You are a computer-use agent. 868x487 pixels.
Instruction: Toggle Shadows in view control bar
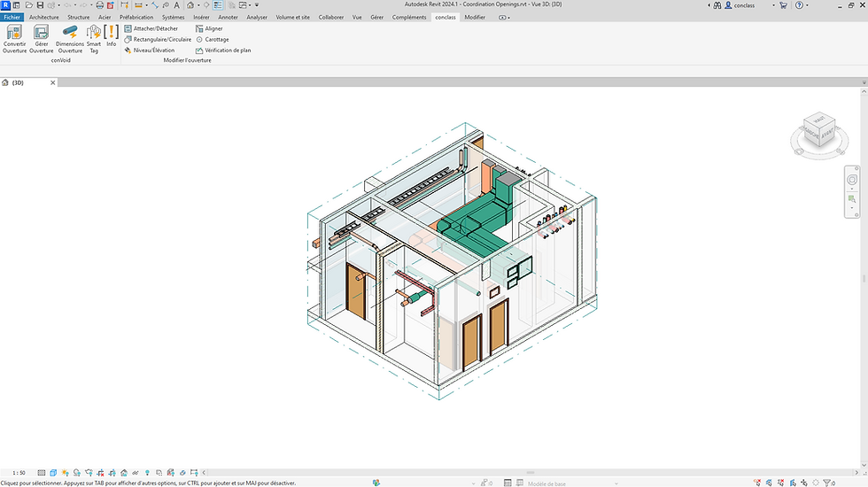pos(76,473)
